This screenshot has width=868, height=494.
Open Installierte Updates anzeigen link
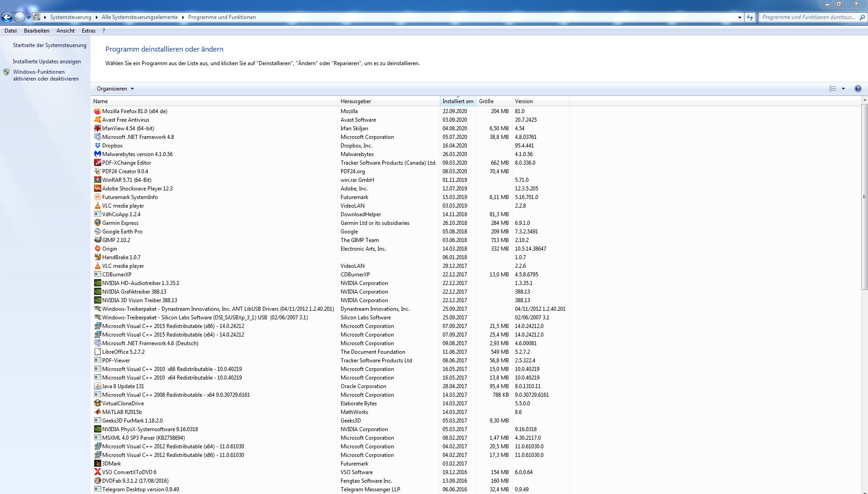click(x=47, y=62)
